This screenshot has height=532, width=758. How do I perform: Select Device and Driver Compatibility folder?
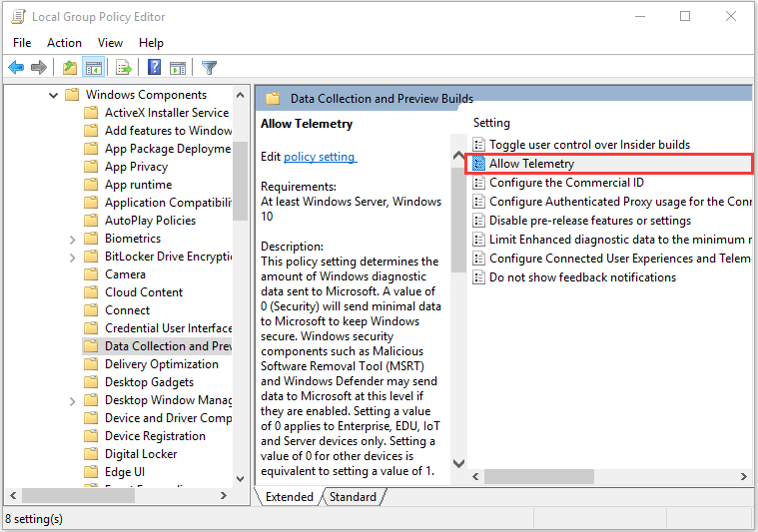pos(168,418)
